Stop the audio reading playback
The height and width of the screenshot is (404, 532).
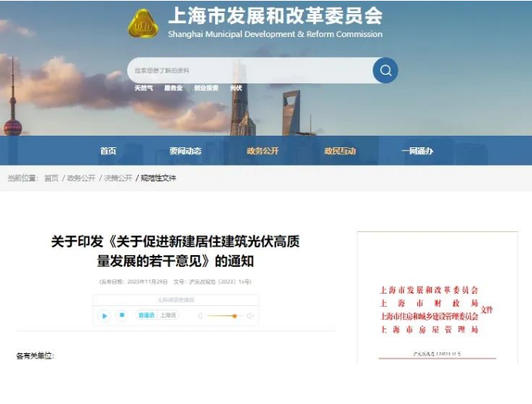[x=122, y=315]
